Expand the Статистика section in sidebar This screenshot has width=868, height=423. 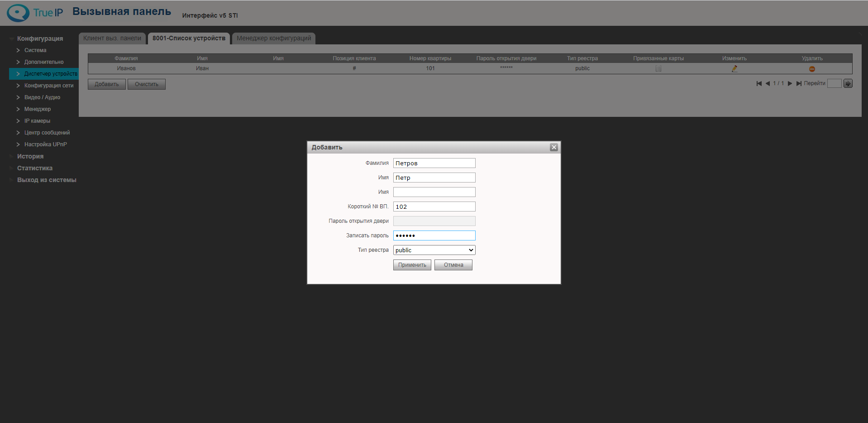(35, 168)
